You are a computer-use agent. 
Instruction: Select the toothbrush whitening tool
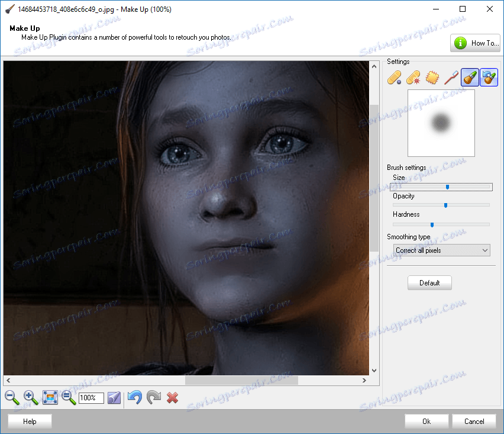click(451, 78)
